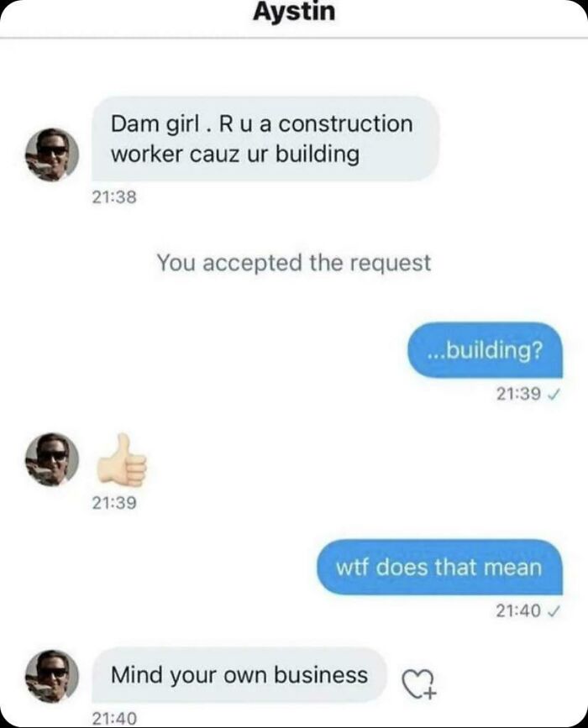Tap 21:40 timestamp under last received message
588x728 pixels.
click(114, 719)
